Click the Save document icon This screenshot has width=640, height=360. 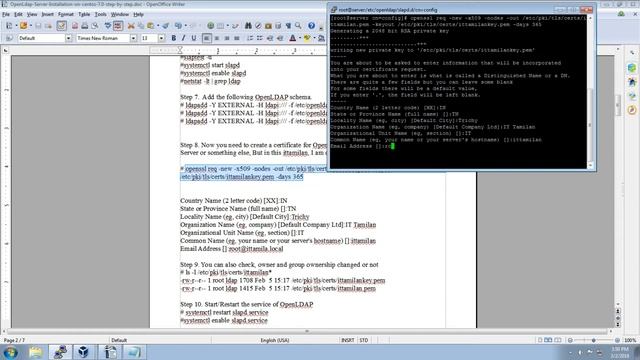click(x=38, y=26)
